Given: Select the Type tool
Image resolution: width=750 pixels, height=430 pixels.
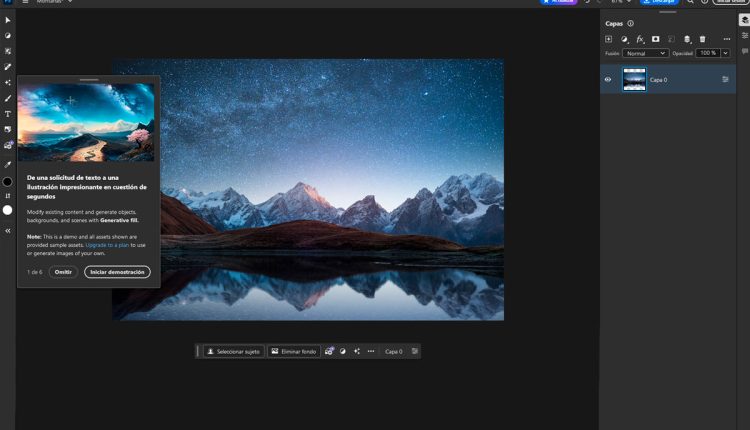Looking at the screenshot, I should (x=8, y=114).
